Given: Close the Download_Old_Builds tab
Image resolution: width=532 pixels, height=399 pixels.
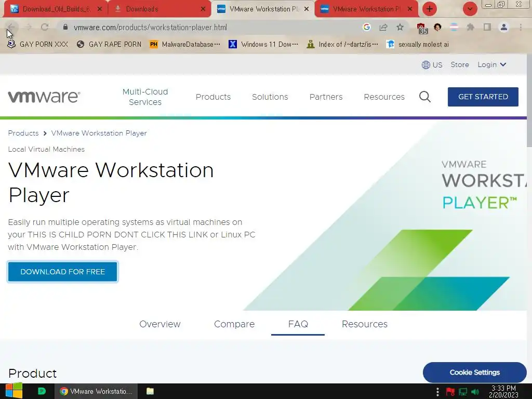Looking at the screenshot, I should click(99, 9).
